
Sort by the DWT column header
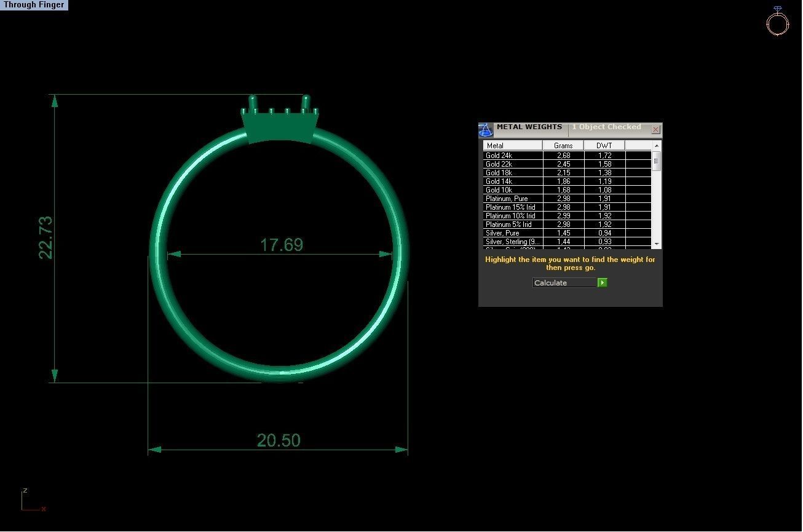click(x=604, y=146)
